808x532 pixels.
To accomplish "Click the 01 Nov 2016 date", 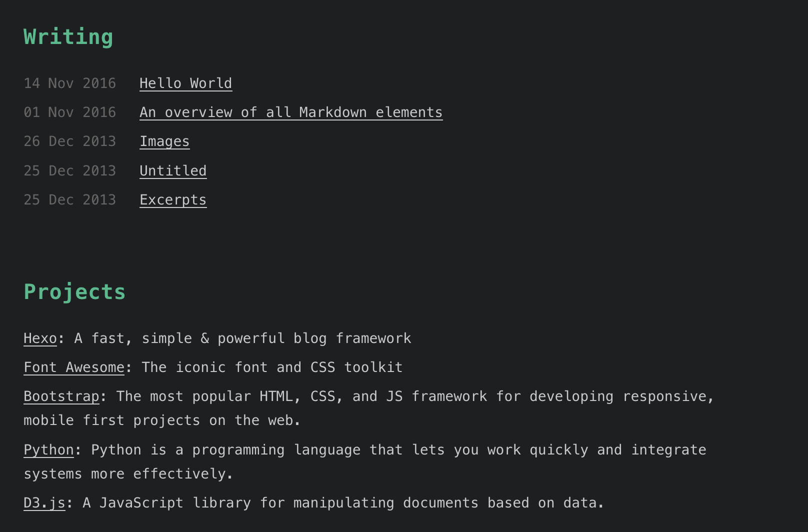I will coord(69,112).
